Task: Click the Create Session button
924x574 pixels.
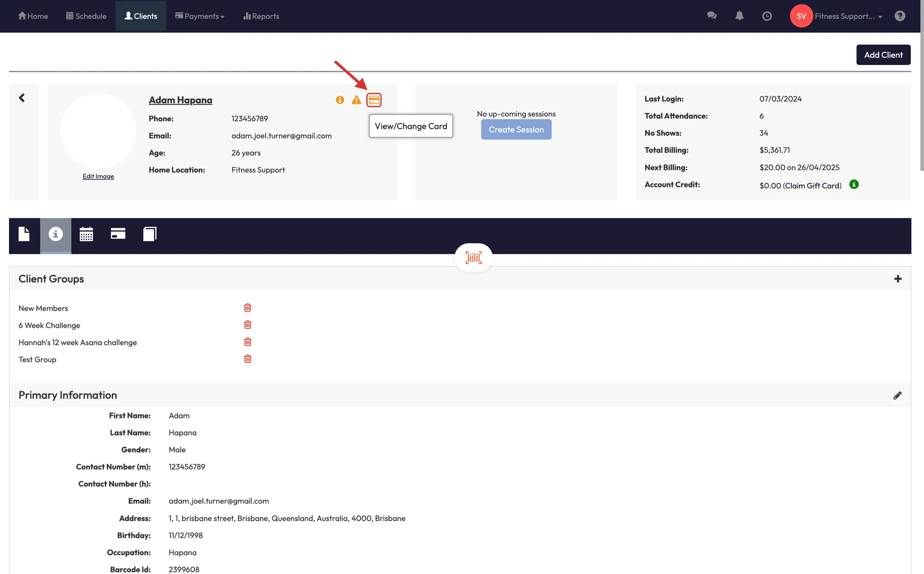Action: [x=516, y=129]
